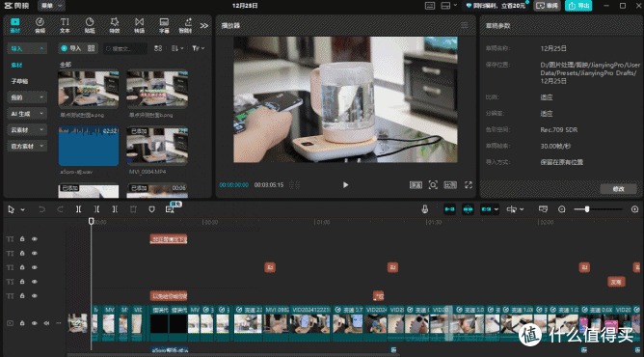Click the undo icon
The image size is (644, 357).
(x=41, y=209)
